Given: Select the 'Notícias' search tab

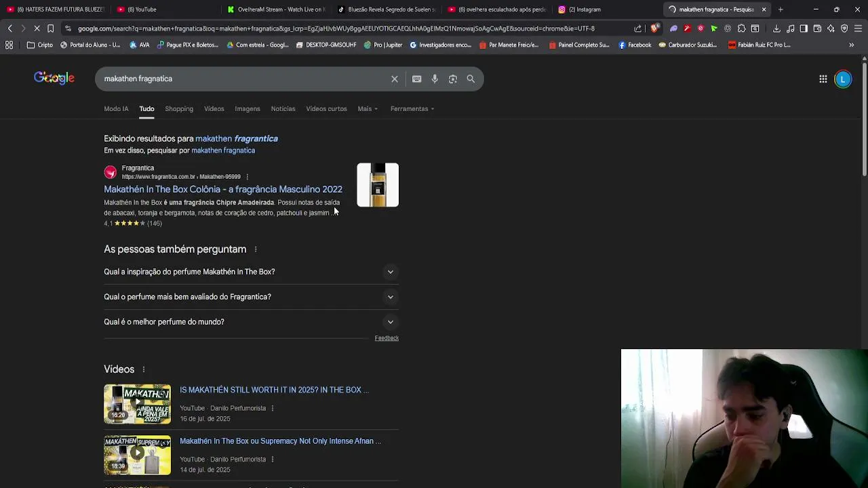Looking at the screenshot, I should tap(283, 108).
